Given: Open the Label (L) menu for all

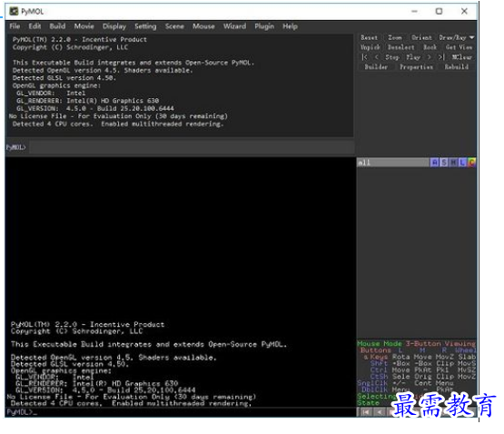Looking at the screenshot, I should tap(462, 163).
